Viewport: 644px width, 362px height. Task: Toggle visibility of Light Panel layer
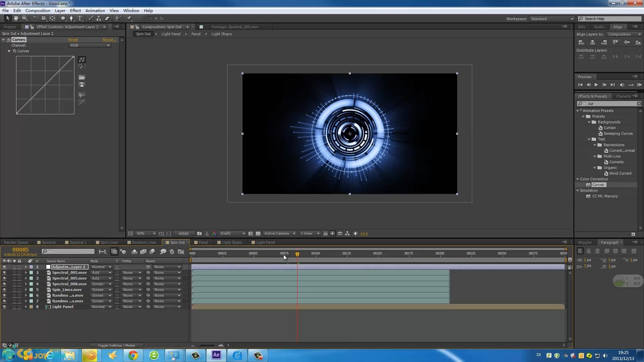point(4,307)
